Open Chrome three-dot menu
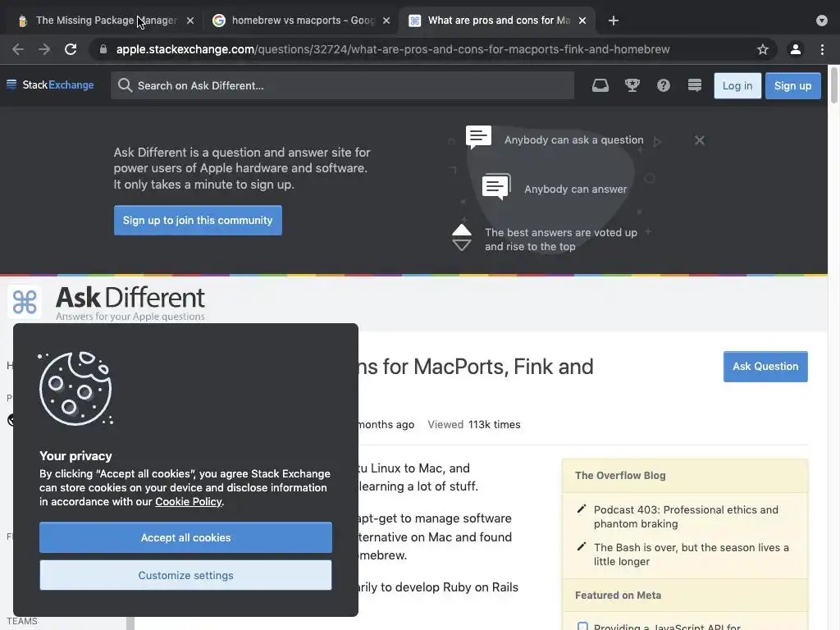 point(822,49)
